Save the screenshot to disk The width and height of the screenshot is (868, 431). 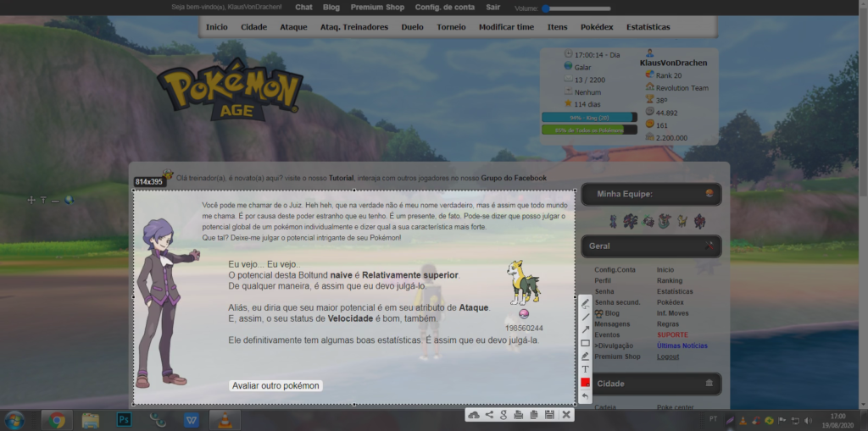coord(549,415)
